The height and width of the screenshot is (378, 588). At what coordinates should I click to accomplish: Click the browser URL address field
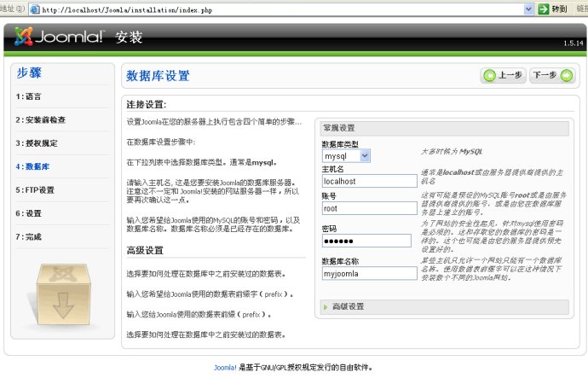point(281,9)
